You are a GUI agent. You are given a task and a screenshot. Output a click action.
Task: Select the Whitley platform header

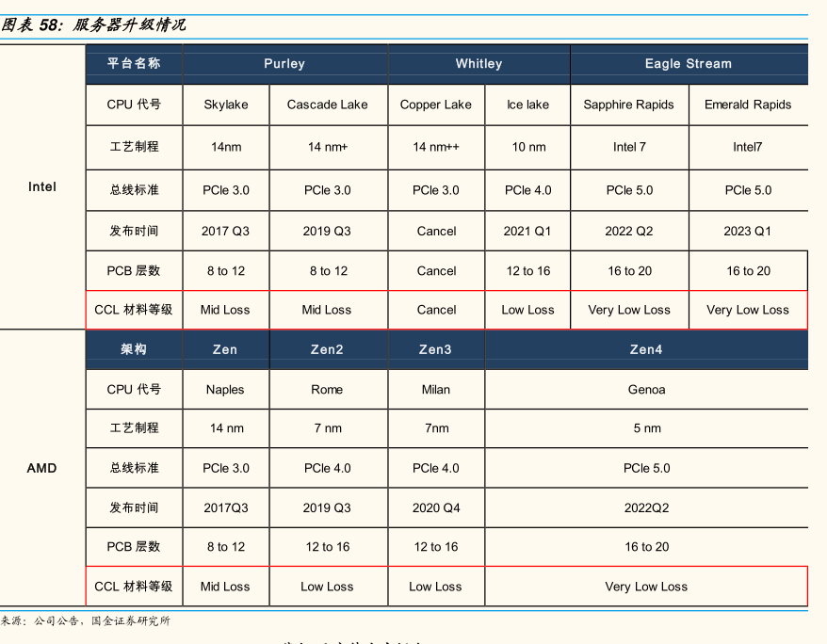click(478, 64)
